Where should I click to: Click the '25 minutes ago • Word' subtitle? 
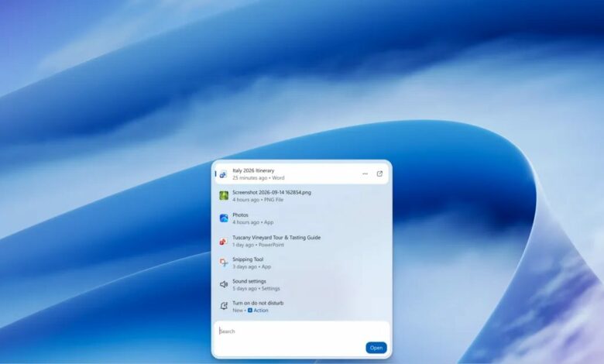(258, 178)
